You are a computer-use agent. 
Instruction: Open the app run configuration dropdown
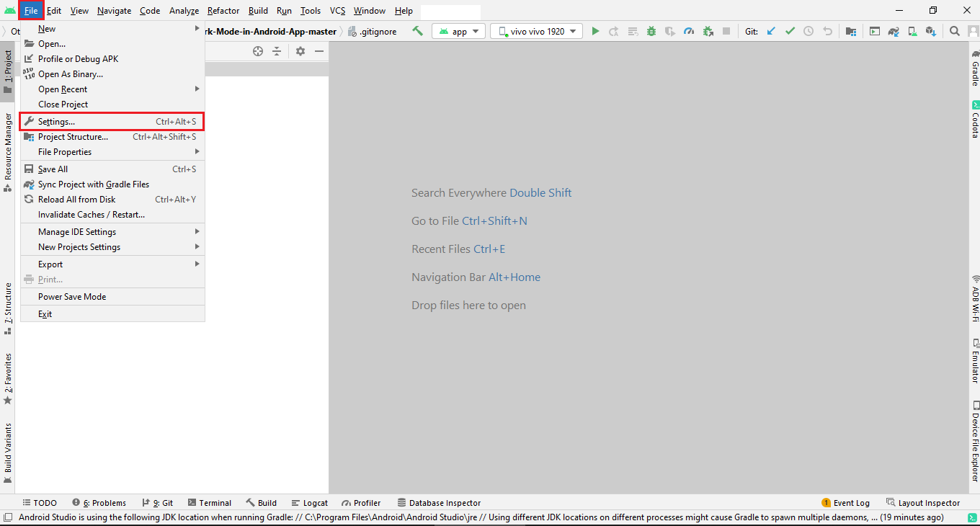[x=458, y=32]
